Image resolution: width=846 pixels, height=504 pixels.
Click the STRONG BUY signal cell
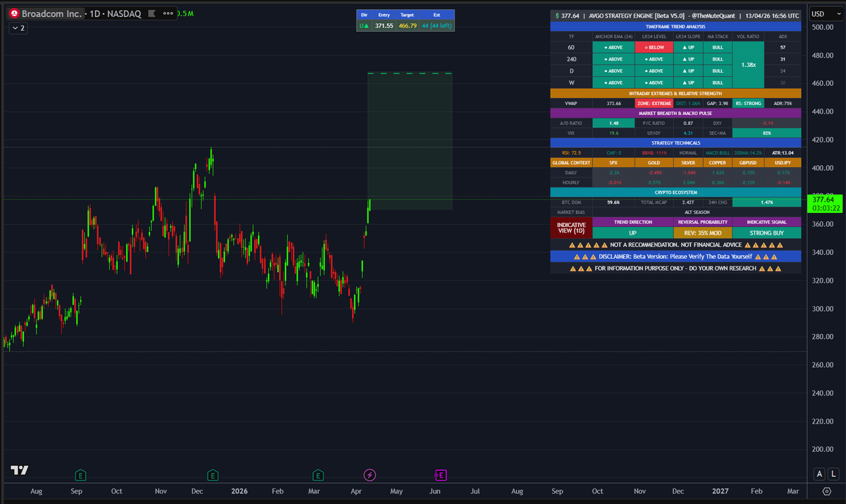point(766,233)
